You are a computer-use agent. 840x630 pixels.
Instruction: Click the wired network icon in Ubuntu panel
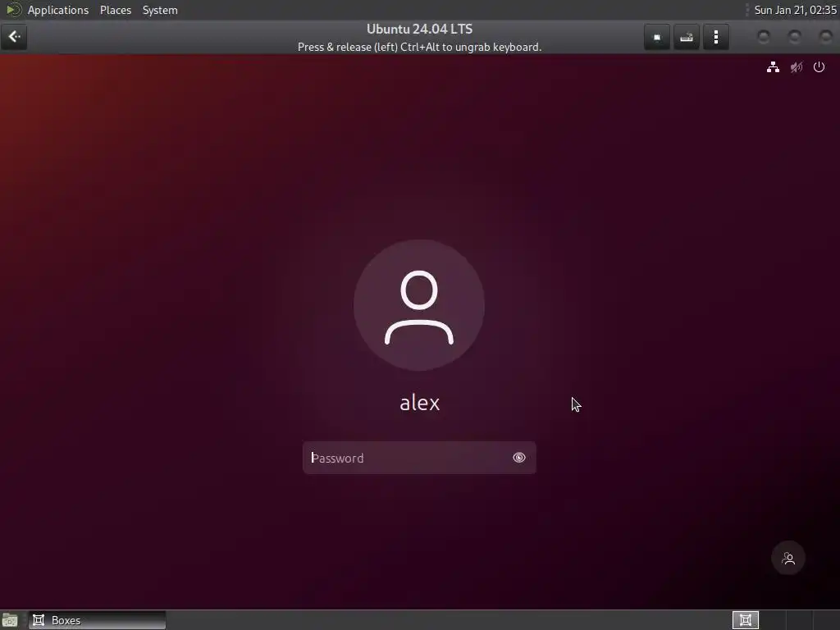coord(773,67)
